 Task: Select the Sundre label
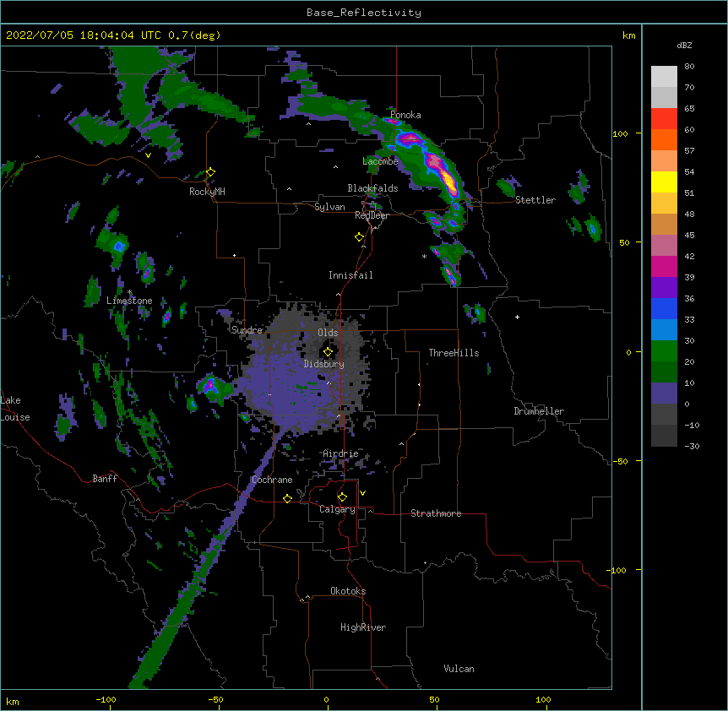pos(247,330)
